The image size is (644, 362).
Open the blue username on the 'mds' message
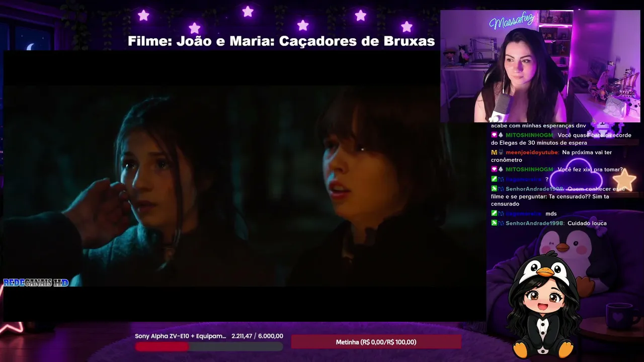524,214
